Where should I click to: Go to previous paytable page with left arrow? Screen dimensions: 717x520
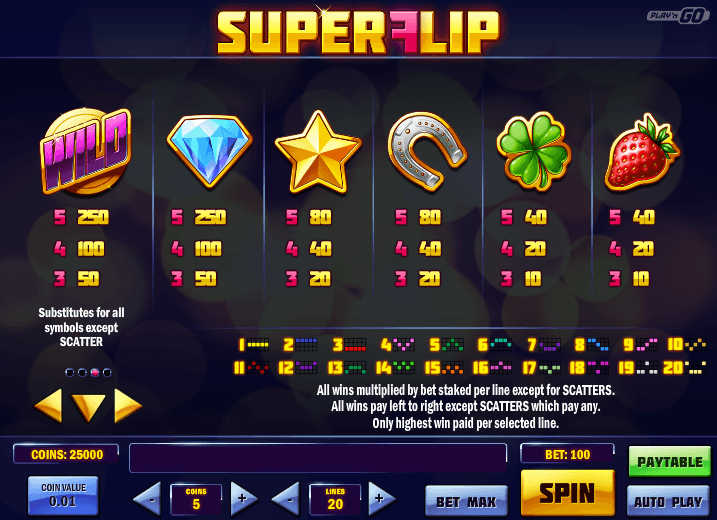pyautogui.click(x=48, y=405)
